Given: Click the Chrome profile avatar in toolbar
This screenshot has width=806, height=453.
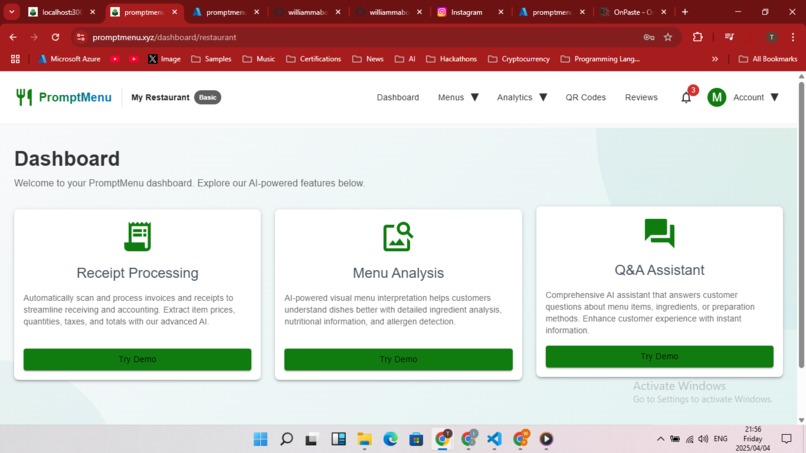Looking at the screenshot, I should [771, 37].
